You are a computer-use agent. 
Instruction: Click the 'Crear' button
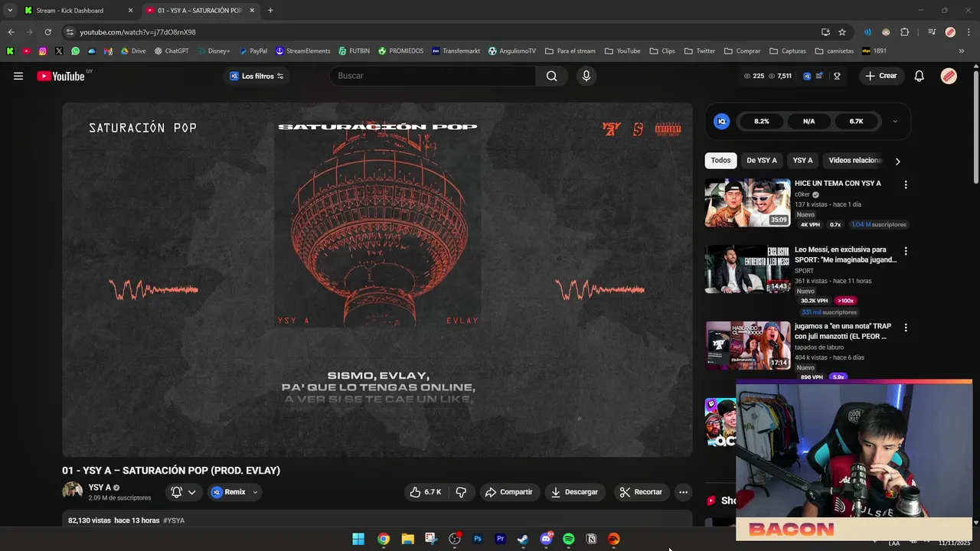coord(881,76)
